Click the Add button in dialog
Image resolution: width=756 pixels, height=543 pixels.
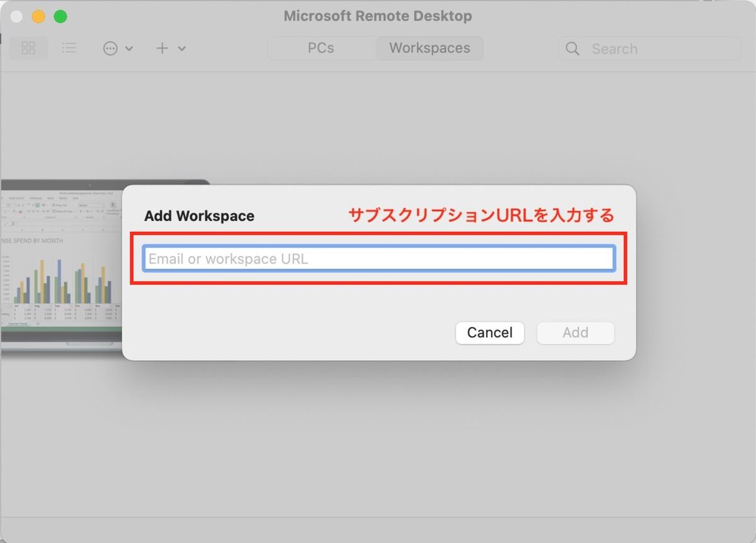(x=575, y=333)
